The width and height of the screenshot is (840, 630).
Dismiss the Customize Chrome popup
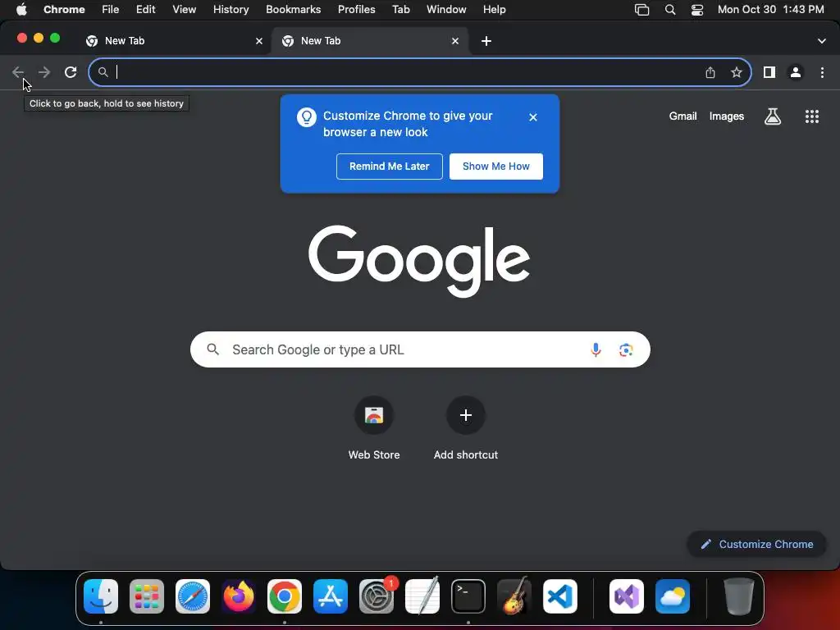[533, 117]
